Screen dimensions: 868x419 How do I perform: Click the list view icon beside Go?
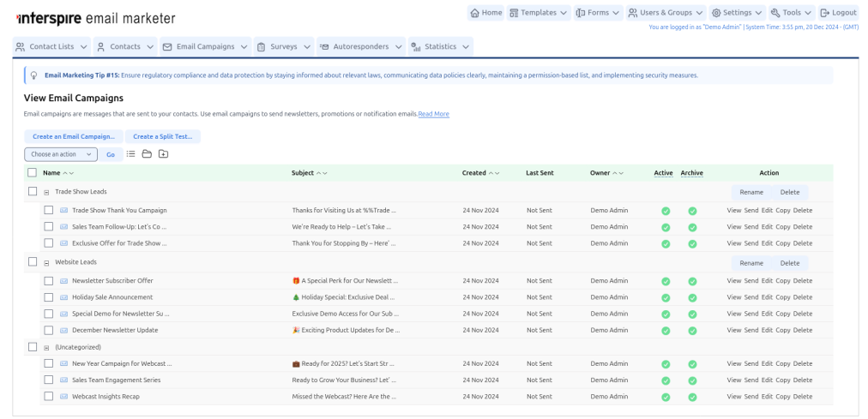pyautogui.click(x=130, y=154)
